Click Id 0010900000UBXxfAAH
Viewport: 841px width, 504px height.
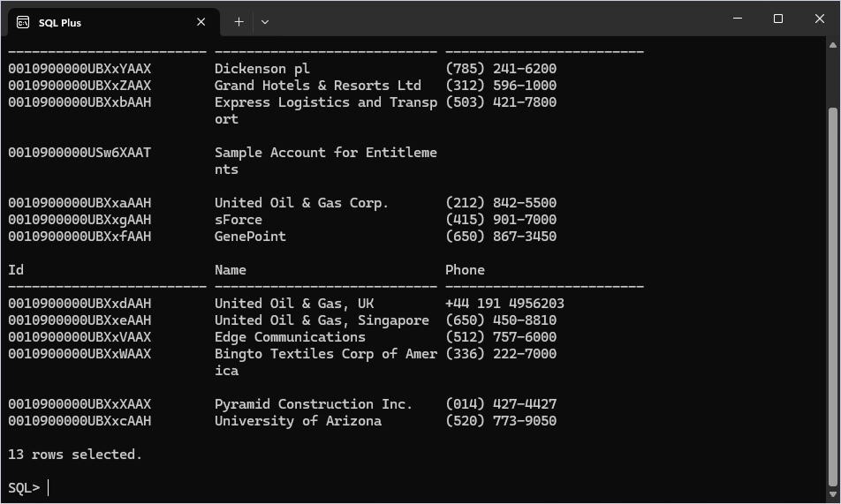80,236
